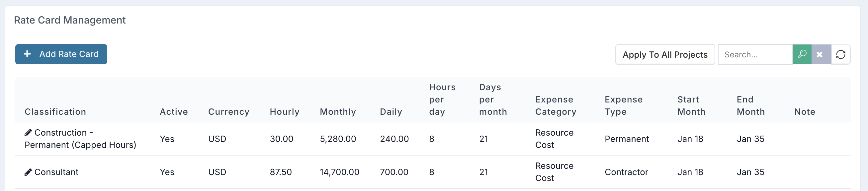Edit the Construction - Permanent rate card pencil
This screenshot has height=191, width=868.
[28, 133]
